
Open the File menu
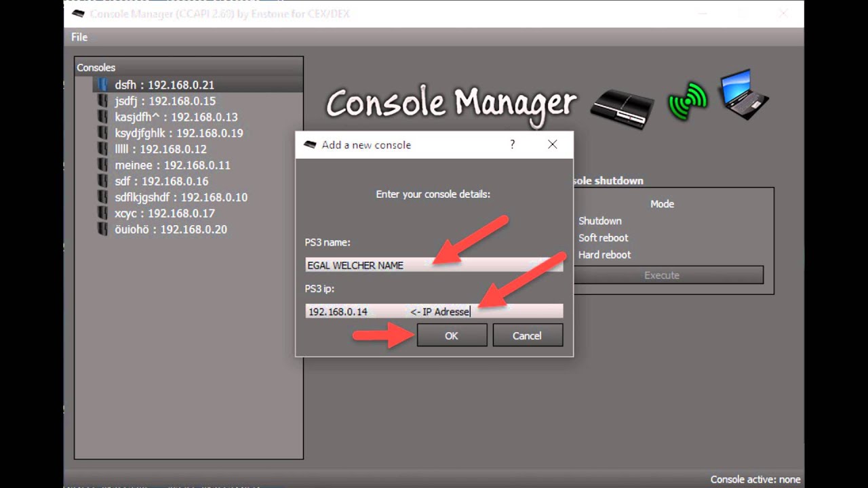click(x=79, y=37)
